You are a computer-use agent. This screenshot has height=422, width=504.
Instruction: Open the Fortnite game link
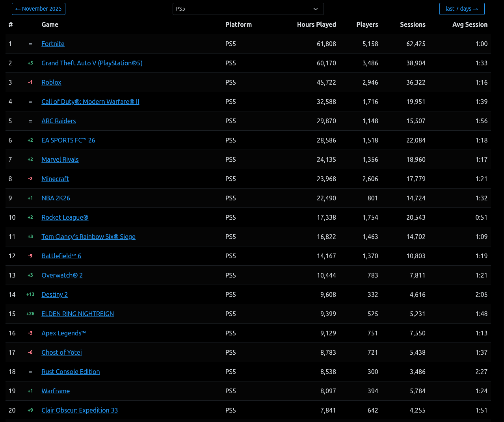[x=53, y=44]
